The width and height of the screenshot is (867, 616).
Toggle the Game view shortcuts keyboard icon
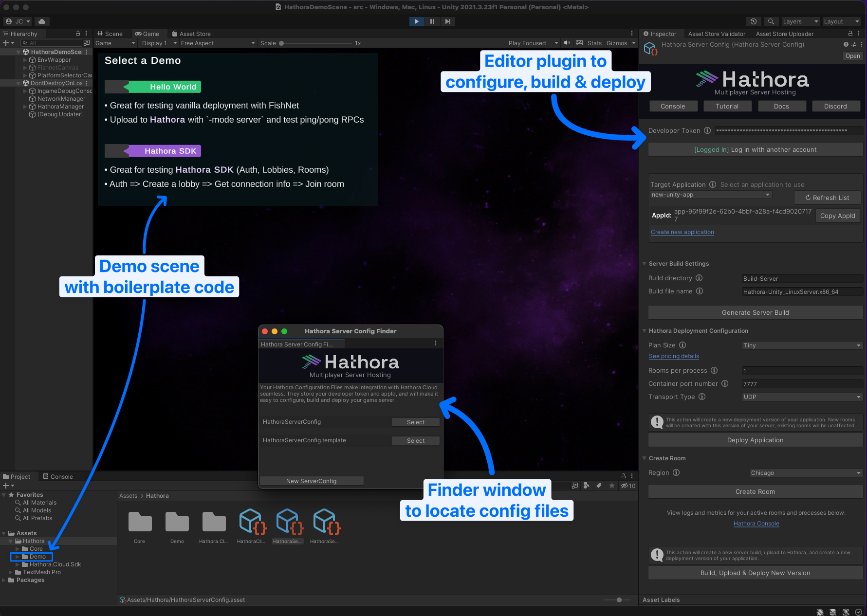point(579,43)
